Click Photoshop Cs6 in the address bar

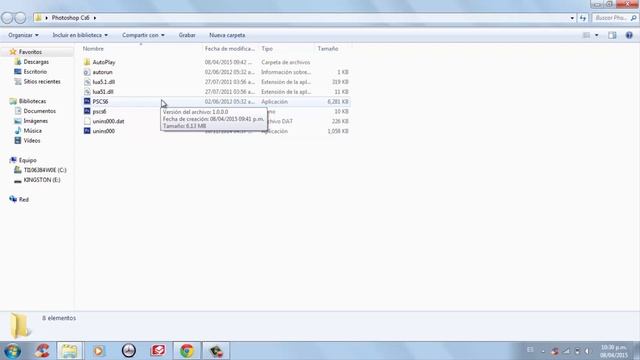point(70,18)
